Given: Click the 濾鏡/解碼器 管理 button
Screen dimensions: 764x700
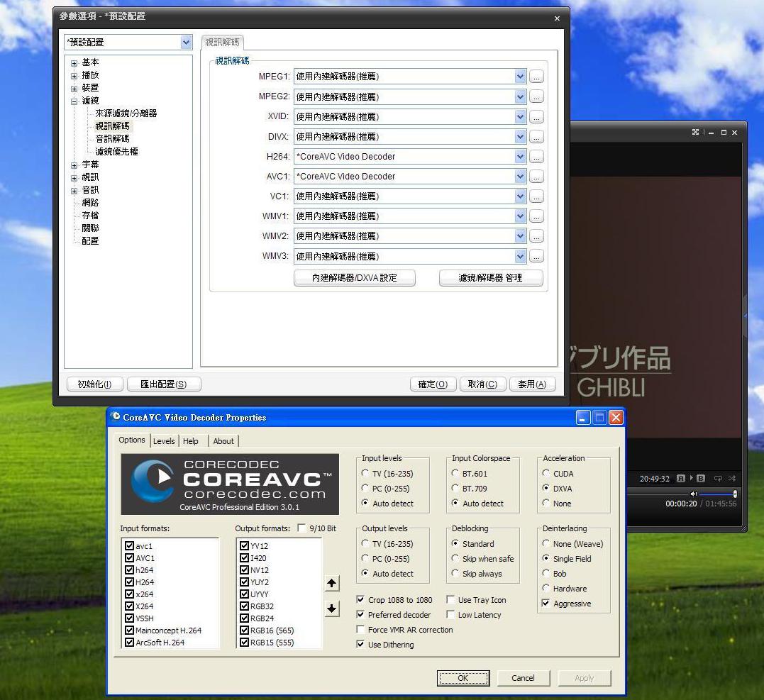Looking at the screenshot, I should click(x=491, y=278).
